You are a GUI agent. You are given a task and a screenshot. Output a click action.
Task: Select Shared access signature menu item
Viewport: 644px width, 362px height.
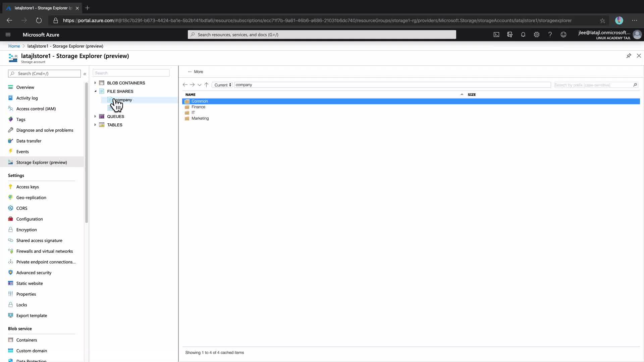coord(39,240)
